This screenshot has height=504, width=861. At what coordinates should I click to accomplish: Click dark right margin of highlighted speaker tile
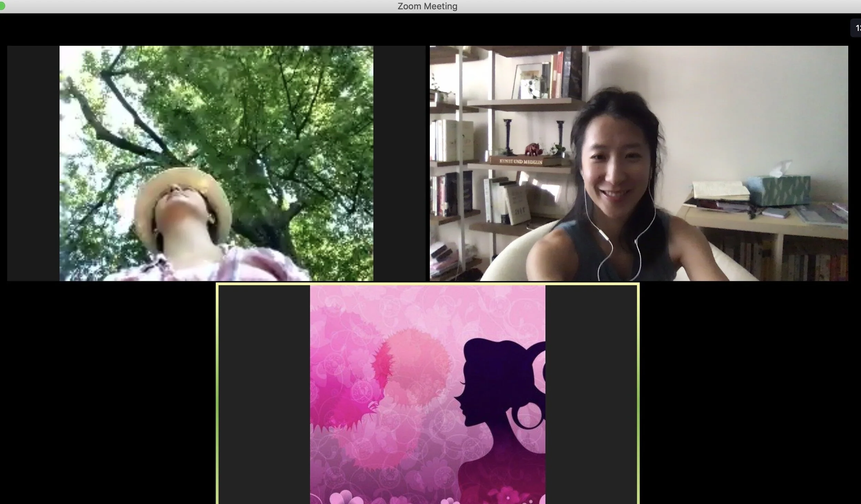click(591, 394)
